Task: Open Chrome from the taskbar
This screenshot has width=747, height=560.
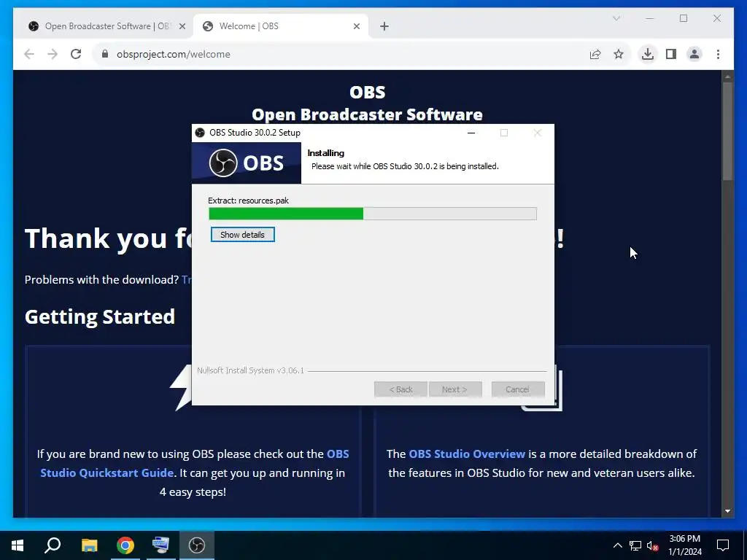Action: click(125, 545)
